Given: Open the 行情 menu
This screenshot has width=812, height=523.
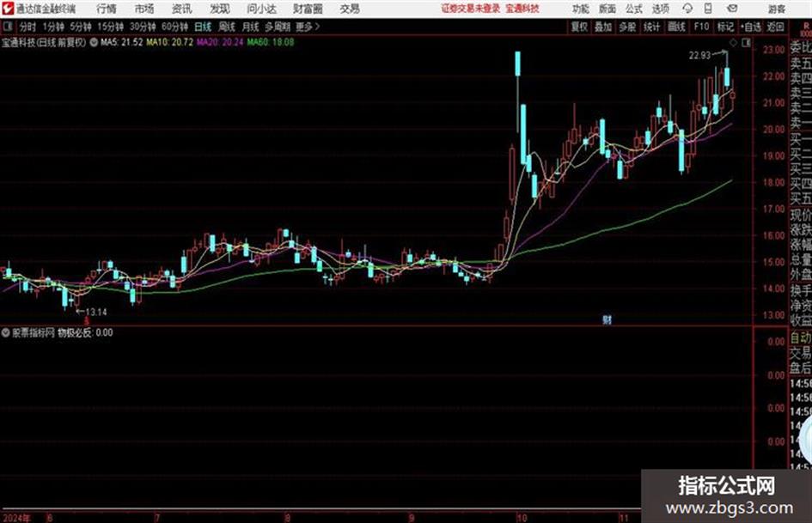Looking at the screenshot, I should tap(107, 9).
